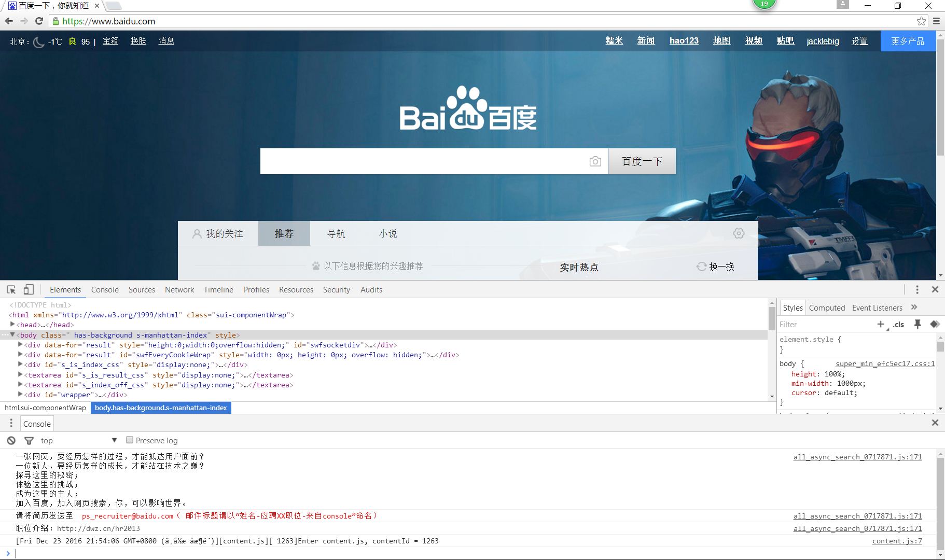This screenshot has height=560, width=945.
Task: Expand the wrapper div node
Action: 20,394
